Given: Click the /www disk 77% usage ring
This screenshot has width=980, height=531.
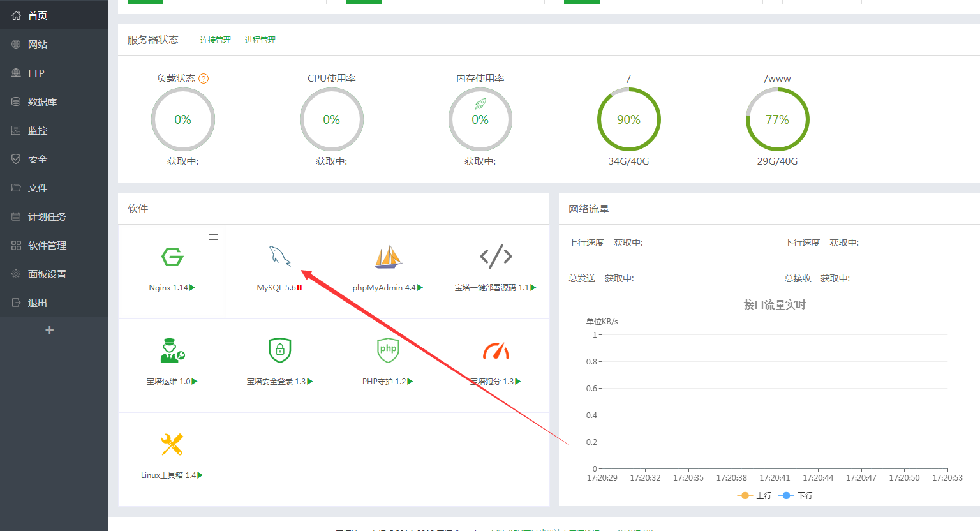Looking at the screenshot, I should 778,119.
